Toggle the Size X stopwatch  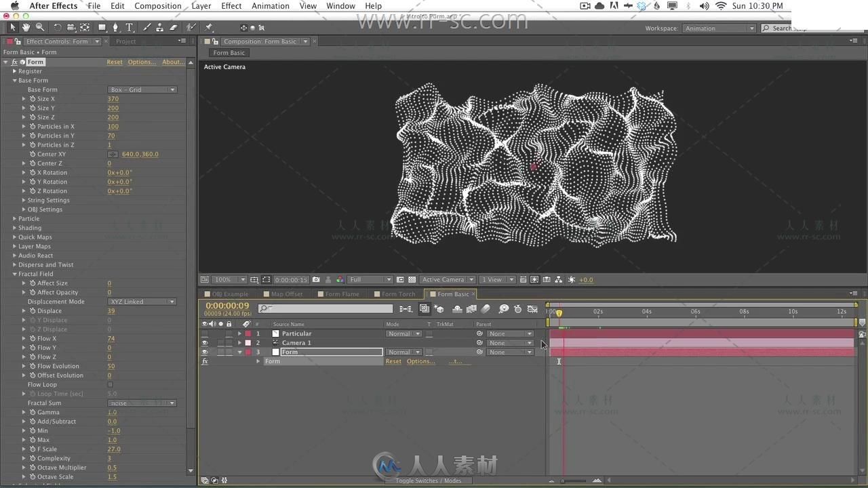click(x=32, y=99)
